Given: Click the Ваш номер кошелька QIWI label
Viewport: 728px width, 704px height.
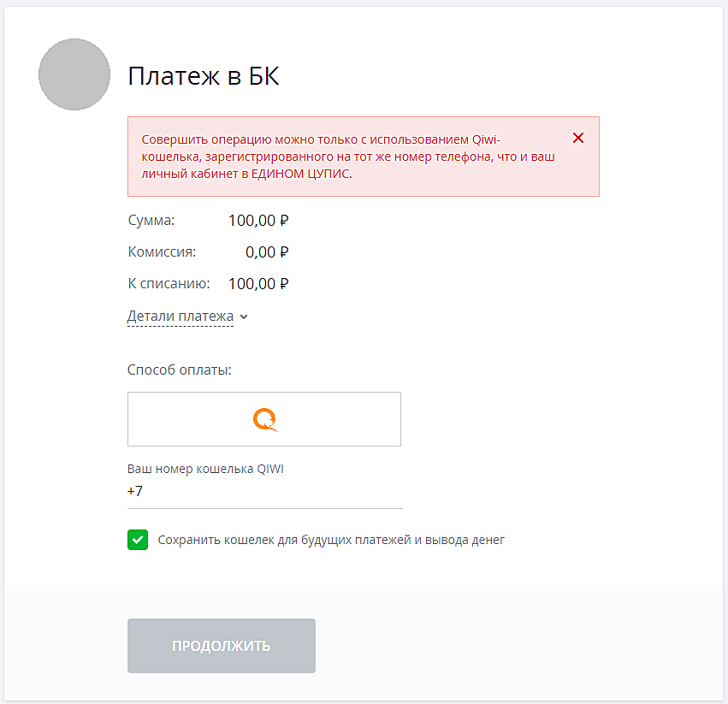Looking at the screenshot, I should [x=204, y=470].
